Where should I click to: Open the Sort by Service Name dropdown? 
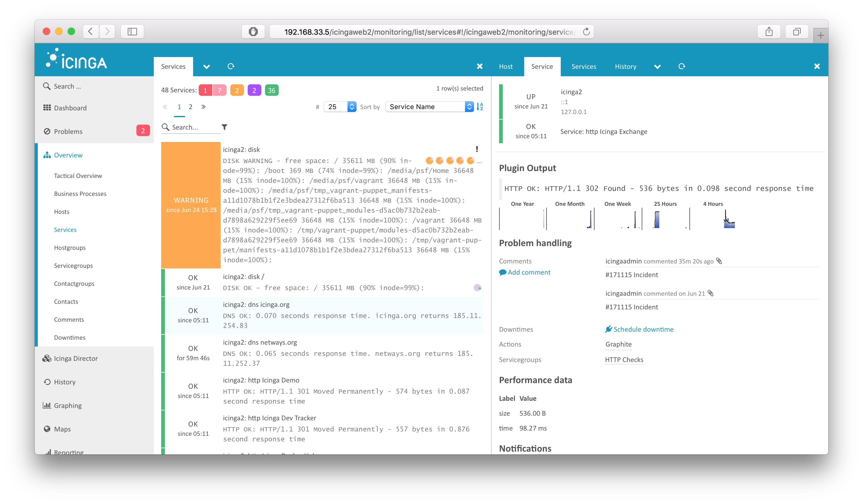pyautogui.click(x=429, y=107)
